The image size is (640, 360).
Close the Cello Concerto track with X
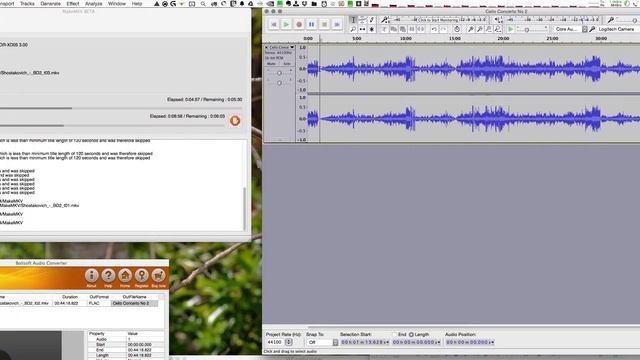tap(267, 47)
